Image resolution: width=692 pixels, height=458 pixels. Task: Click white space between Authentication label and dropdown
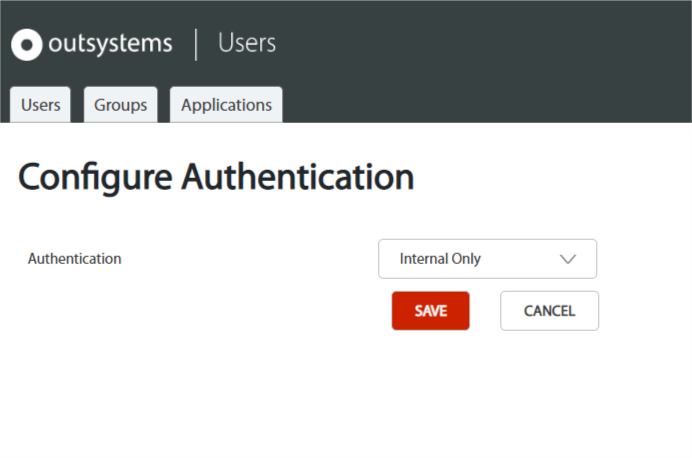[x=249, y=259]
